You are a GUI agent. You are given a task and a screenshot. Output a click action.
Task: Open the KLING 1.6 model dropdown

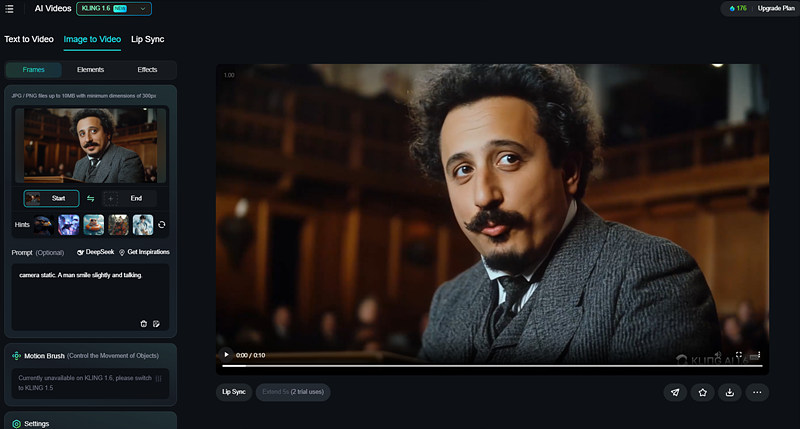pos(114,9)
